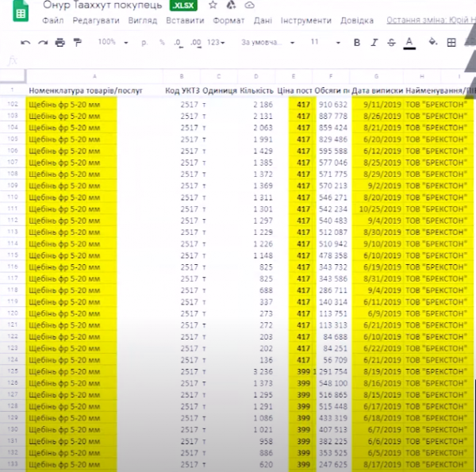Open the Довідка menu
476x472 pixels.
point(357,21)
